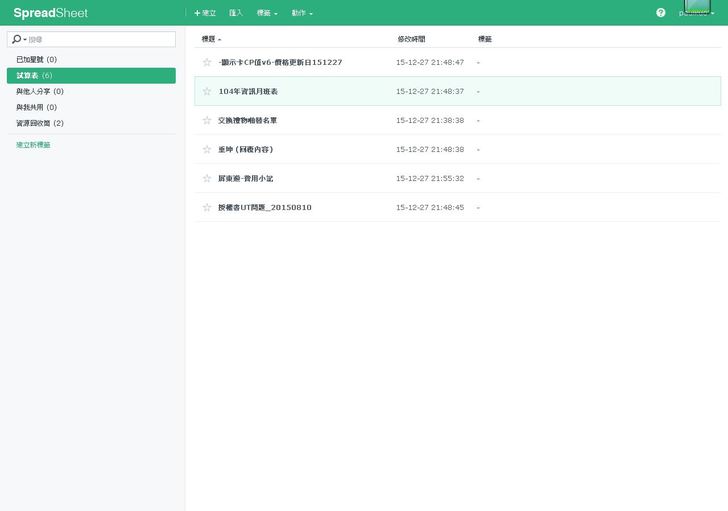Star the 重坤 (回覆內容) file

pos(207,149)
